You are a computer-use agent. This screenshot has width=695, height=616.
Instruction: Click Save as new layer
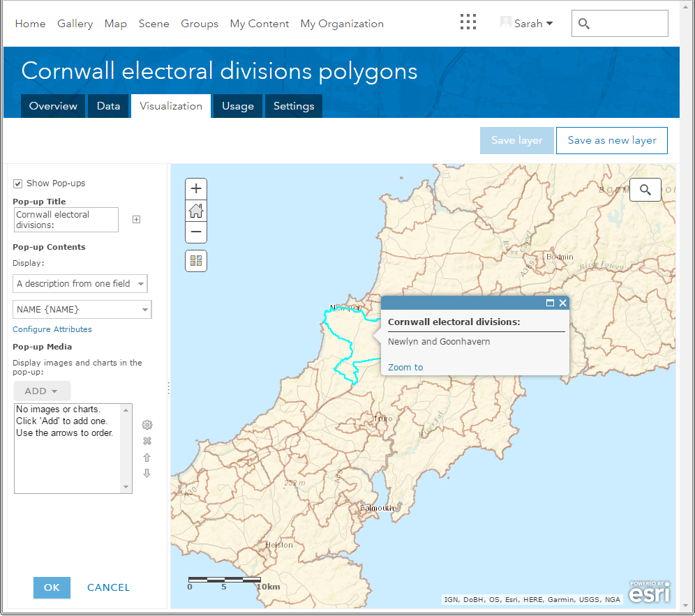[612, 140]
